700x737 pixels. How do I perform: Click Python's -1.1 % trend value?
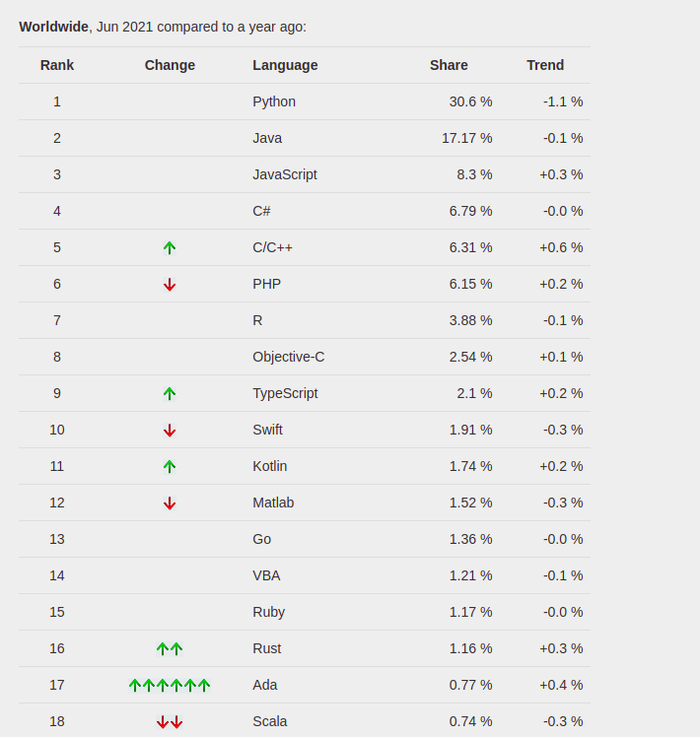coord(563,101)
